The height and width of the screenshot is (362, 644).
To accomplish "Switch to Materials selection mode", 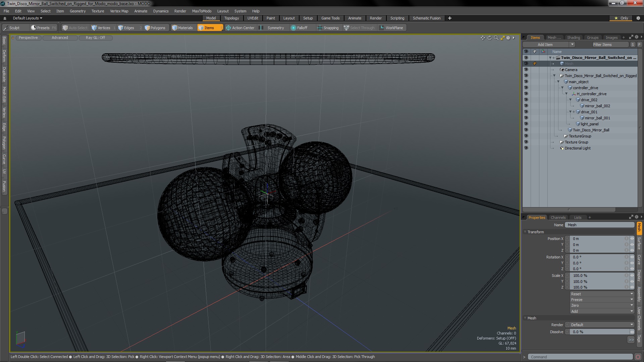I will 183,28.
